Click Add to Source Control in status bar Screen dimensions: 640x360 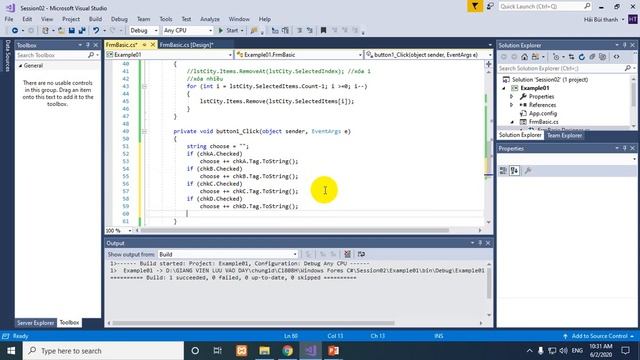[x=599, y=336]
